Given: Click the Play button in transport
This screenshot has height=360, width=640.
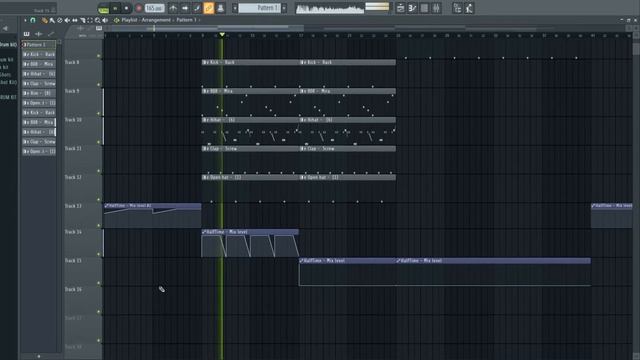Looking at the screenshot, I should [115, 8].
